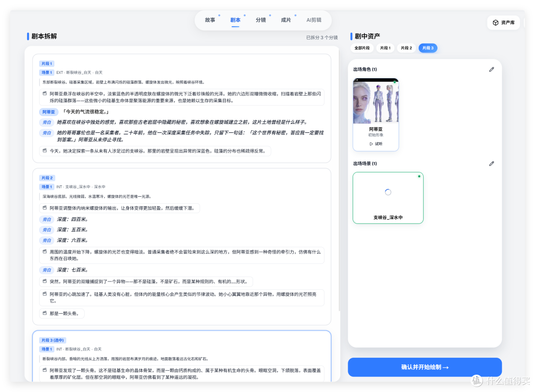Image resolution: width=535 pixels, height=392 pixels.
Task: Click the 片段 2 label tag
Action: (47, 178)
